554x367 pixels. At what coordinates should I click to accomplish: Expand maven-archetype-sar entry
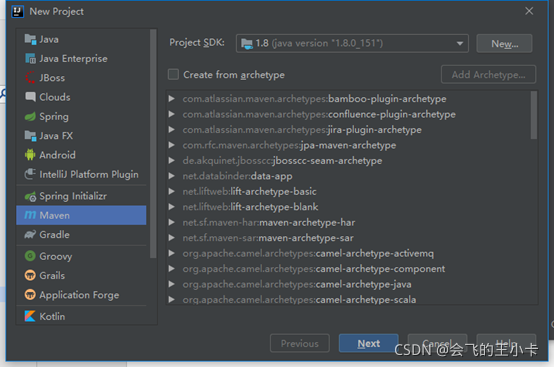(x=172, y=238)
